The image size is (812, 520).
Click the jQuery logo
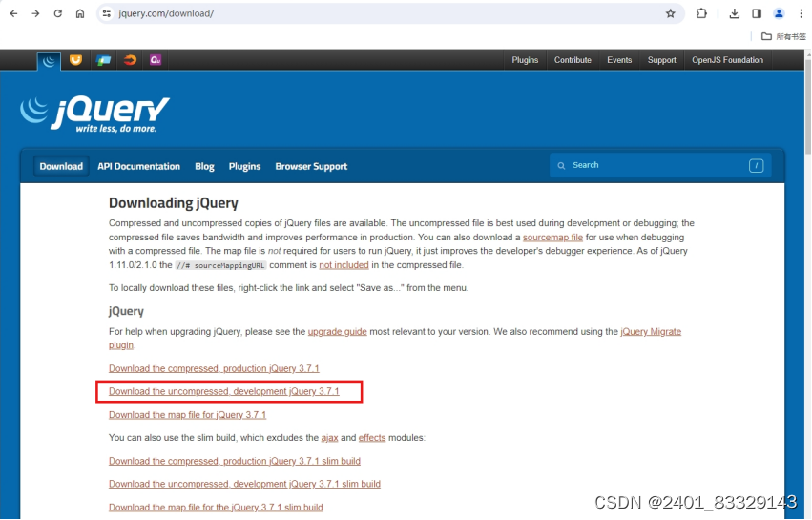coord(94,114)
